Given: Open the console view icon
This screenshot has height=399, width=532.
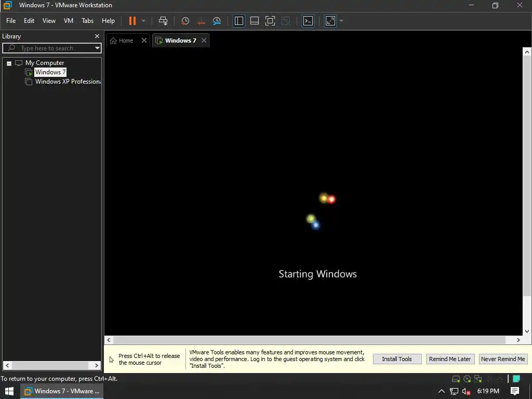Looking at the screenshot, I should pos(308,21).
